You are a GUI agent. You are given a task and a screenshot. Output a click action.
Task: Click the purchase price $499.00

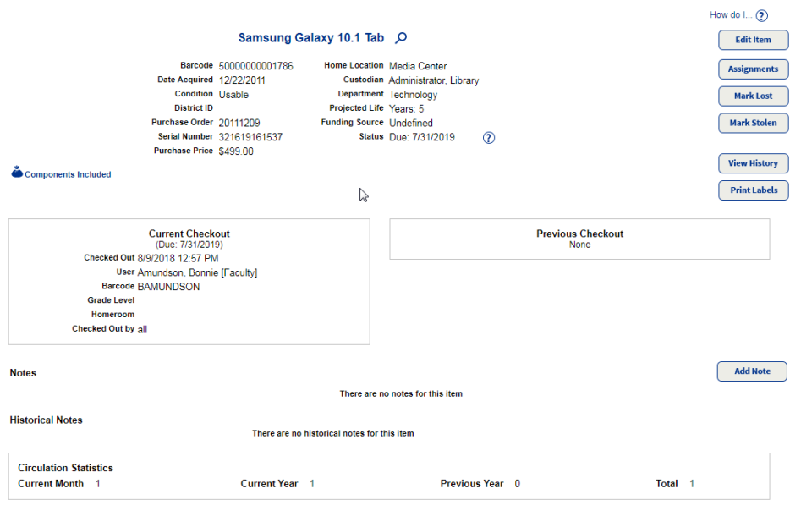coord(236,151)
